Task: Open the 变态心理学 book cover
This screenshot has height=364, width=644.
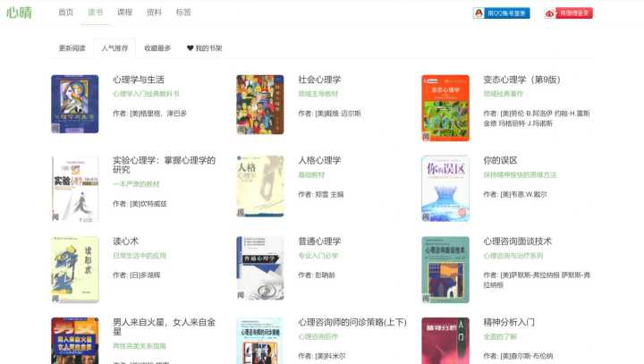Action: [x=445, y=108]
